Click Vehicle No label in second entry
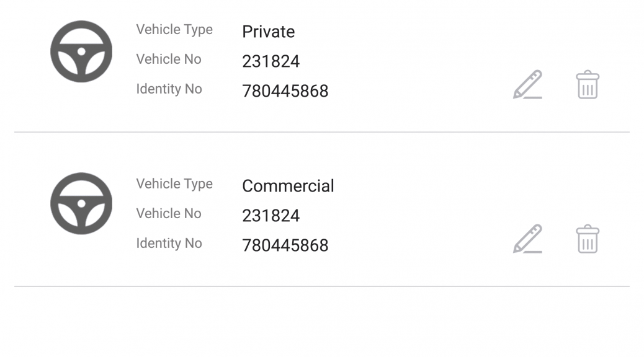The width and height of the screenshot is (644, 357). [169, 213]
